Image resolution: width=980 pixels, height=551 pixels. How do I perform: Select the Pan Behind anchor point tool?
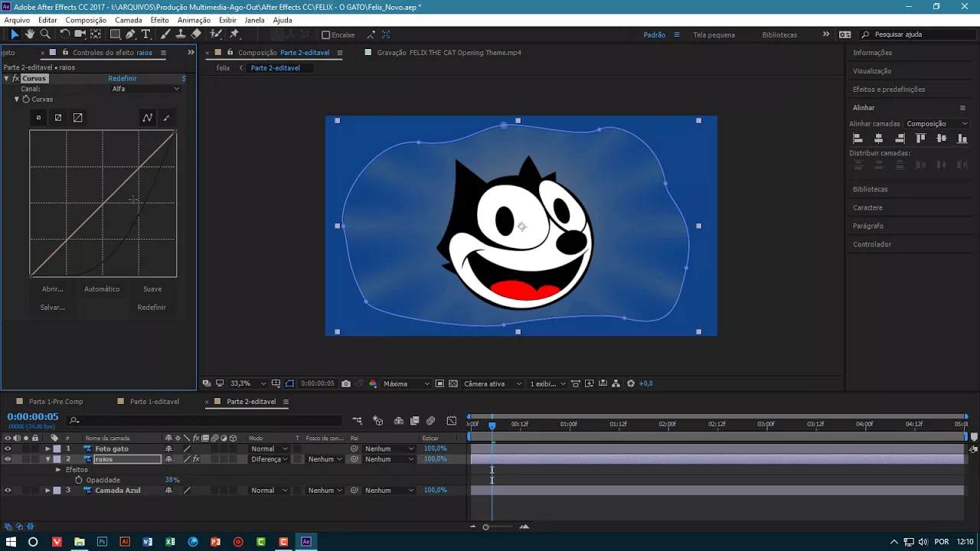click(x=96, y=34)
